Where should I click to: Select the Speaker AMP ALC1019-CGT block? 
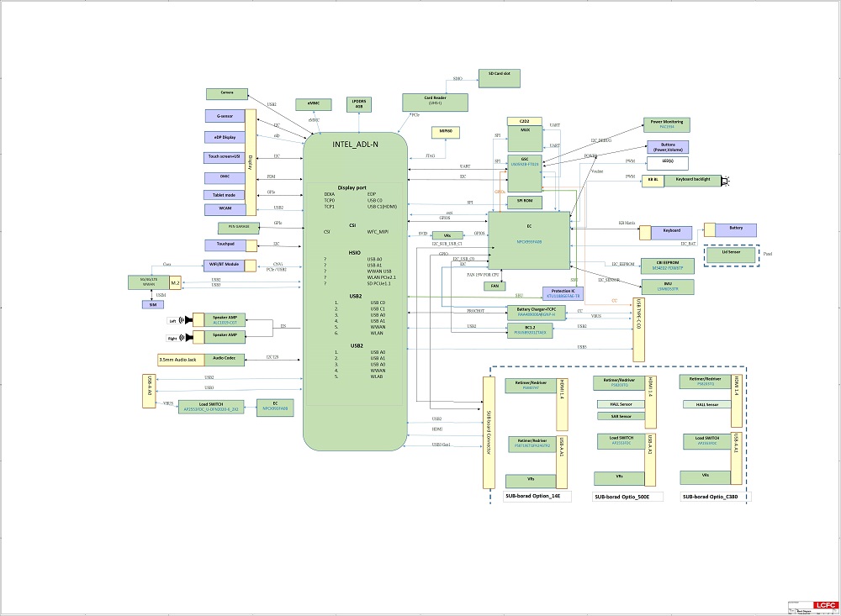tap(225, 319)
